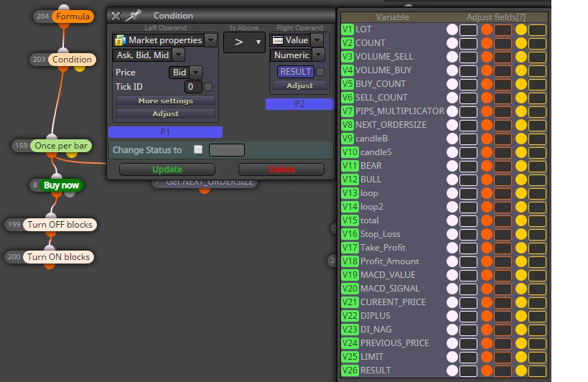Viewport: 588px width, 382px height.
Task: Click yellow adjust field for NEXT_ORDERSIZE
Action: (x=537, y=125)
